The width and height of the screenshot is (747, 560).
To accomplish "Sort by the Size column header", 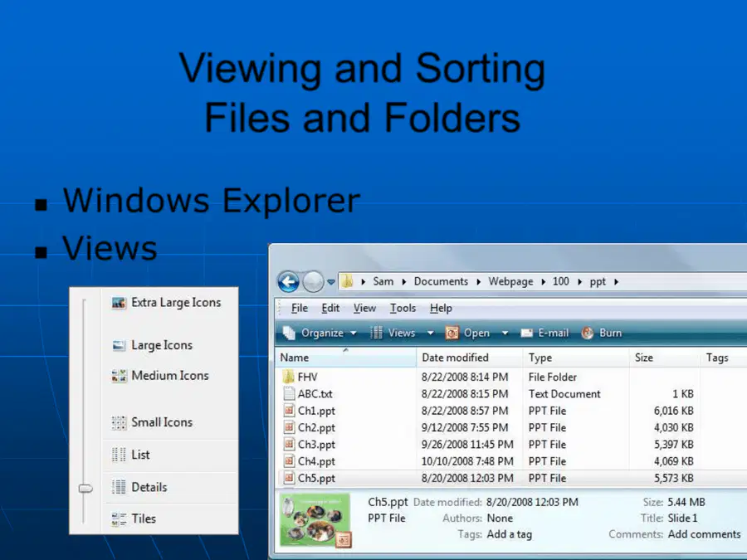I will [x=665, y=358].
